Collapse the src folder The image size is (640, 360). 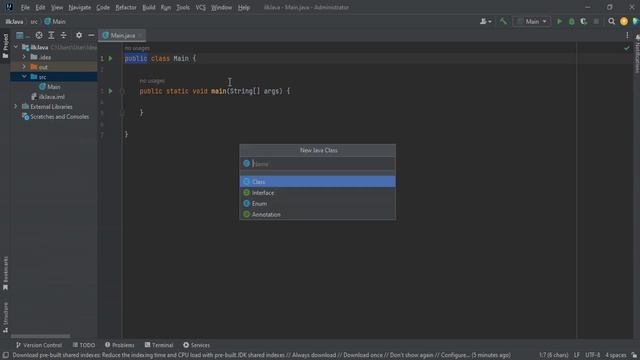24,76
